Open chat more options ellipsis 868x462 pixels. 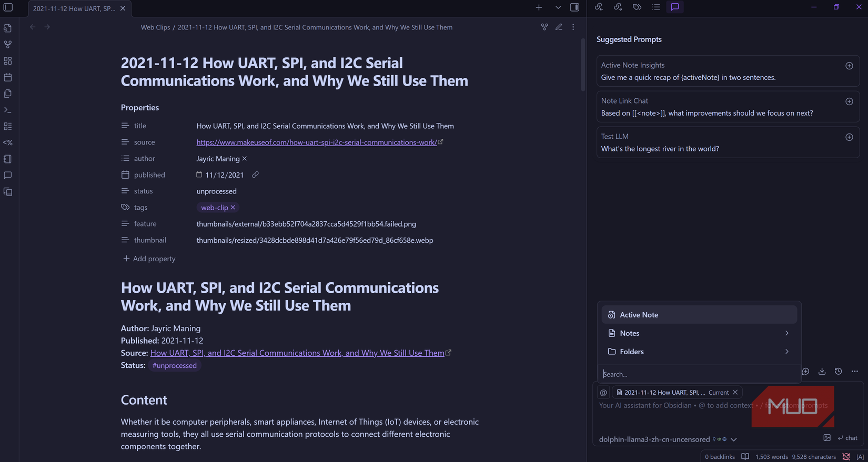pyautogui.click(x=855, y=371)
